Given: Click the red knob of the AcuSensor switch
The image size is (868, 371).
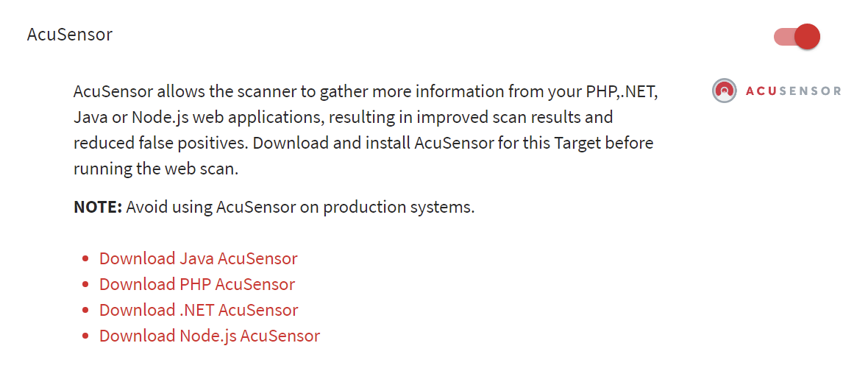Looking at the screenshot, I should coord(807,36).
